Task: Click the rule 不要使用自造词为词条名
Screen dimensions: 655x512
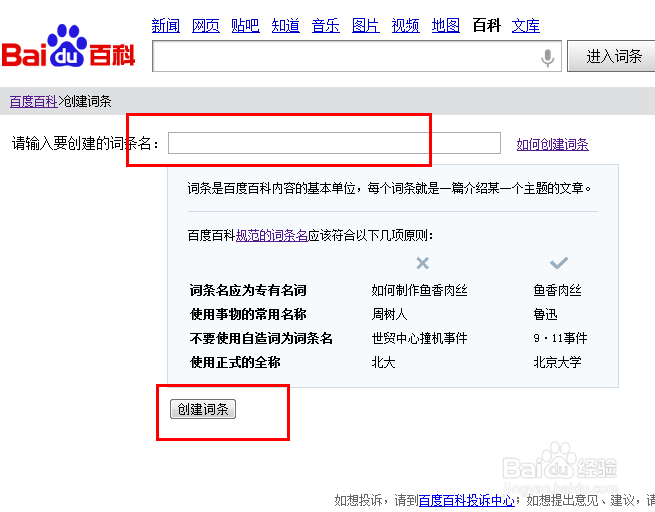Action: [x=261, y=338]
